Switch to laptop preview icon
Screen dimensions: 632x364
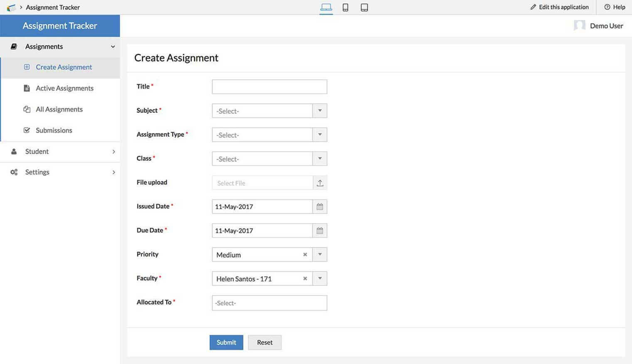click(x=326, y=7)
